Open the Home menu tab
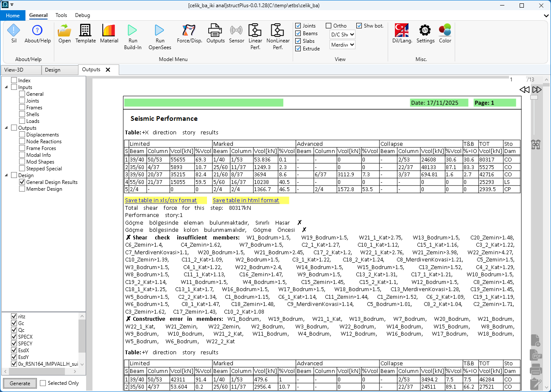This screenshot has height=392, width=551. (13, 16)
